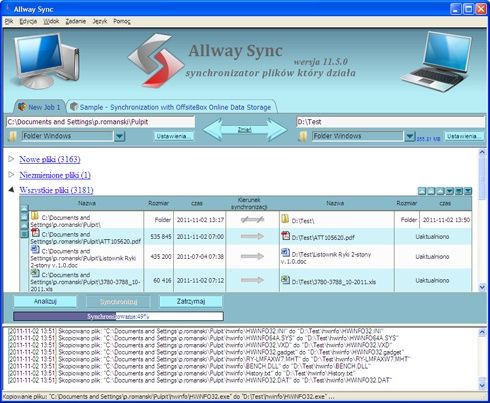The width and height of the screenshot is (490, 403).
Task: Click the laptop image on the right
Action: 437,62
